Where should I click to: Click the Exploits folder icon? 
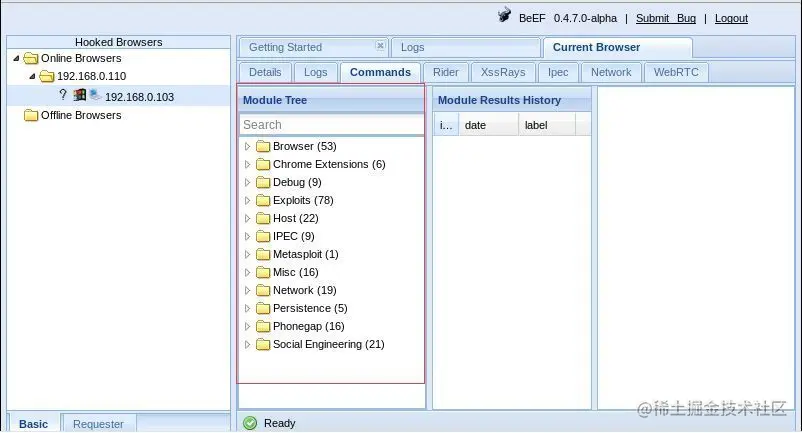point(263,200)
